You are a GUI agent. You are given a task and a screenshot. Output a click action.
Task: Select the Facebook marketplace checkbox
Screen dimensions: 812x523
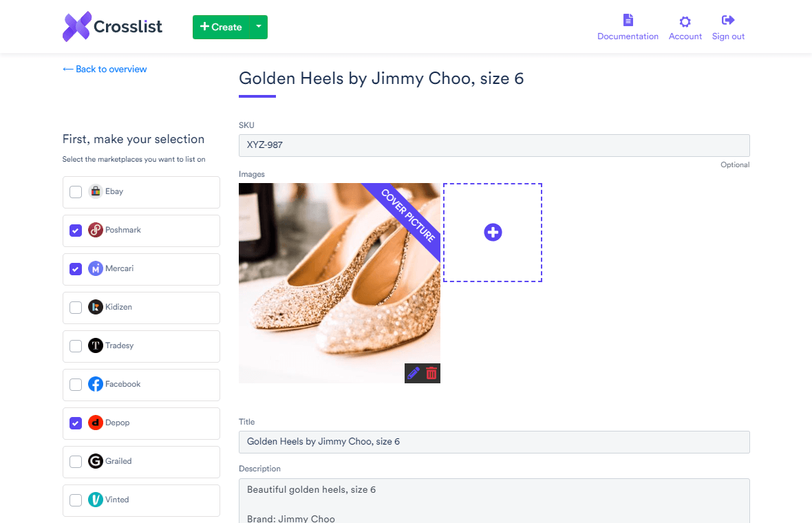coord(76,385)
